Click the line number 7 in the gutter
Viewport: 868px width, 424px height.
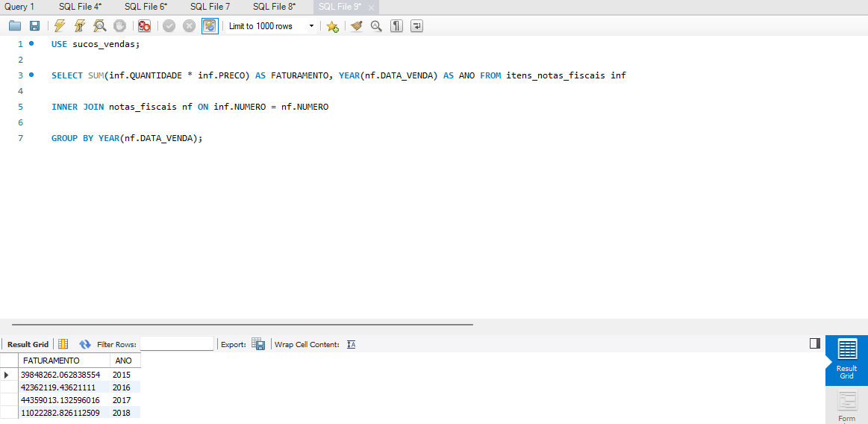pyautogui.click(x=20, y=138)
